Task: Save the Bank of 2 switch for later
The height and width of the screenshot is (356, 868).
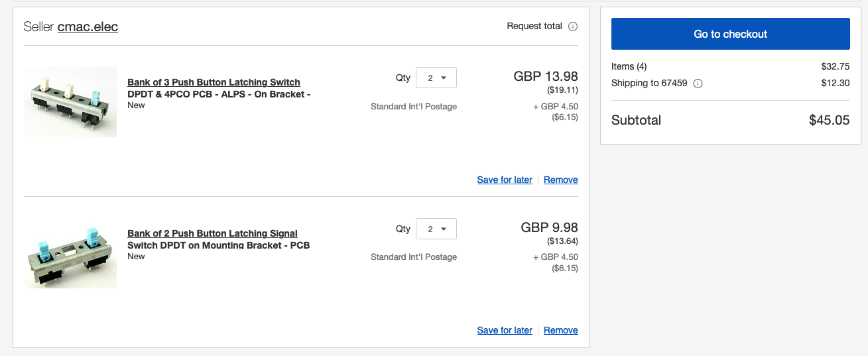Action: pos(505,330)
